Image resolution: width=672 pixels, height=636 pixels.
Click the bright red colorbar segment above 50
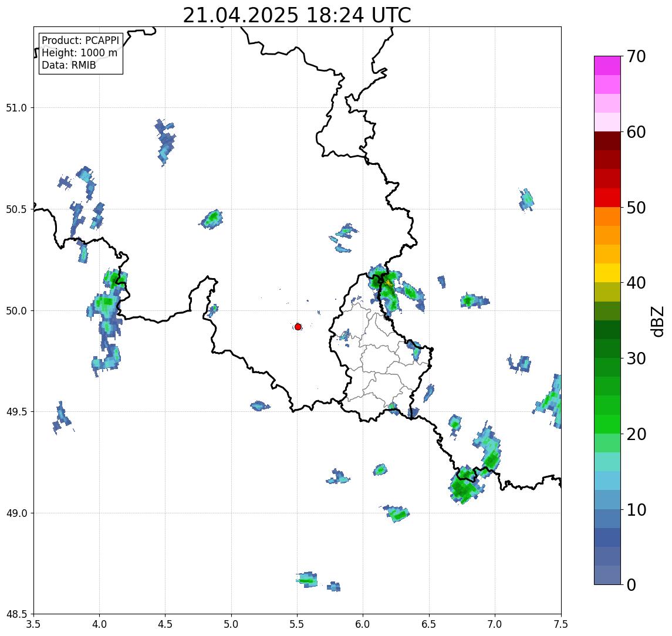tap(607, 198)
